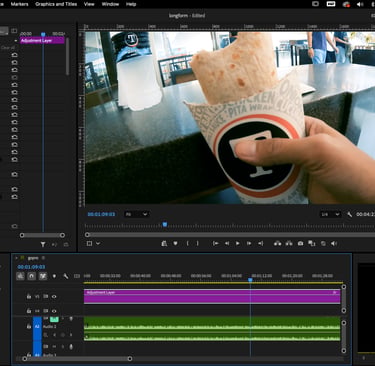Image resolution: width=375 pixels, height=366 pixels.
Task: Click the Extract button
Action: coord(289,244)
